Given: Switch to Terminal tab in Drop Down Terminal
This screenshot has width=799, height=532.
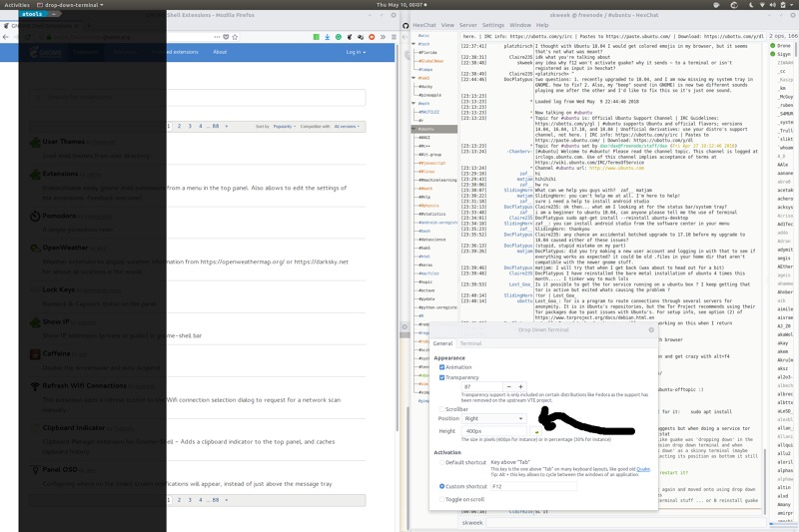Looking at the screenshot, I should (470, 343).
